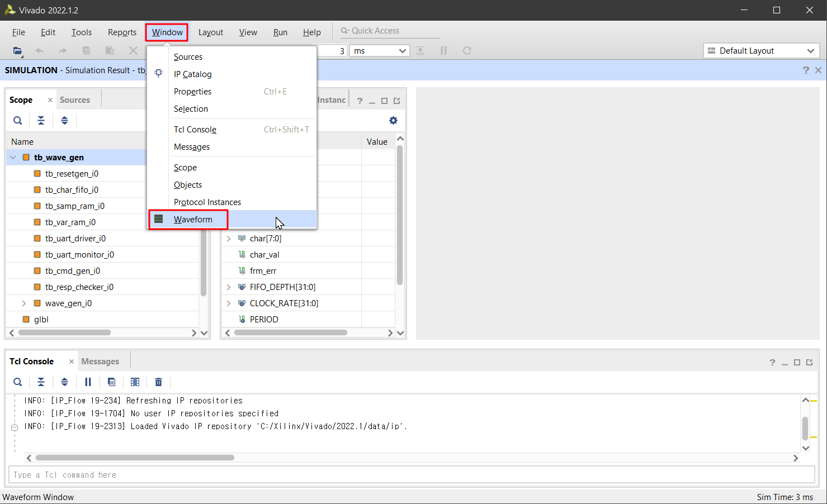
Task: Click the Simulation help question mark
Action: 806,70
